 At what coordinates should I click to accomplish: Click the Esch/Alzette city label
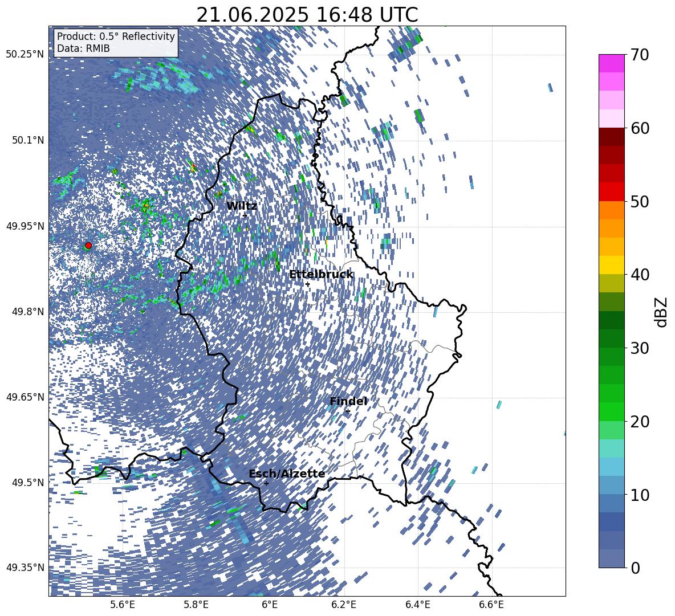click(287, 474)
